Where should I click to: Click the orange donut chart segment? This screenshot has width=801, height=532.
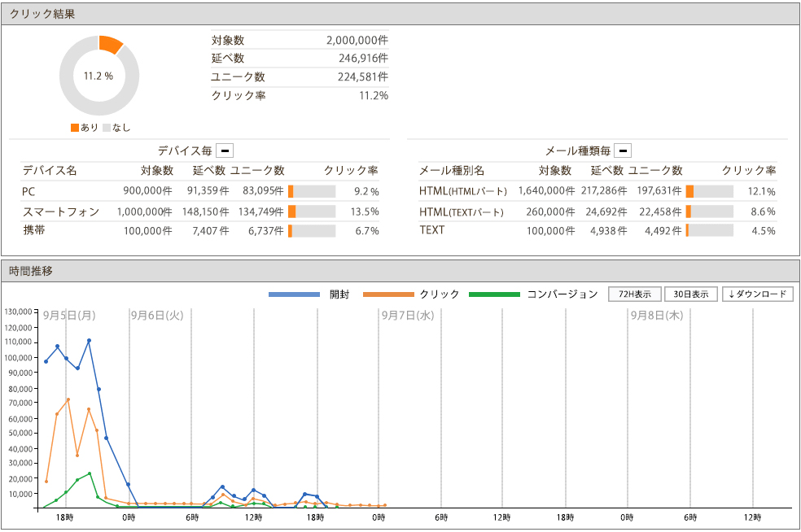point(111,44)
